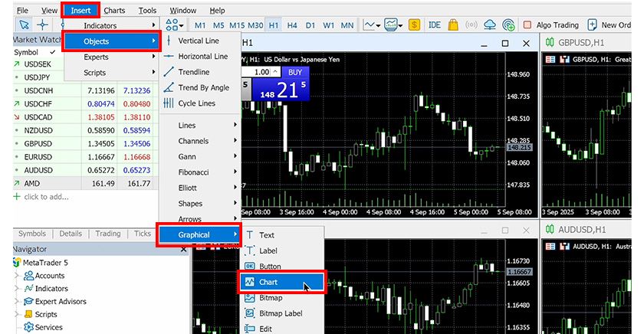
Task: Switch to the Ticks tab
Action: click(143, 234)
